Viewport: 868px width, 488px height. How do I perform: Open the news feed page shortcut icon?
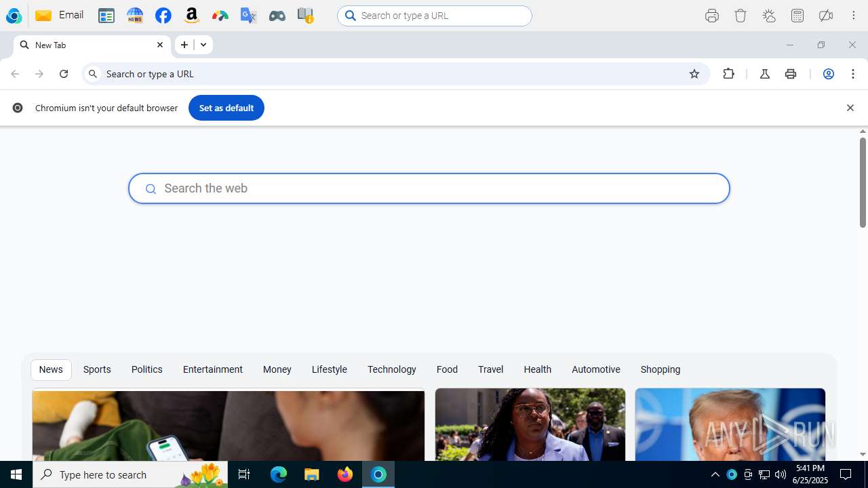(106, 16)
